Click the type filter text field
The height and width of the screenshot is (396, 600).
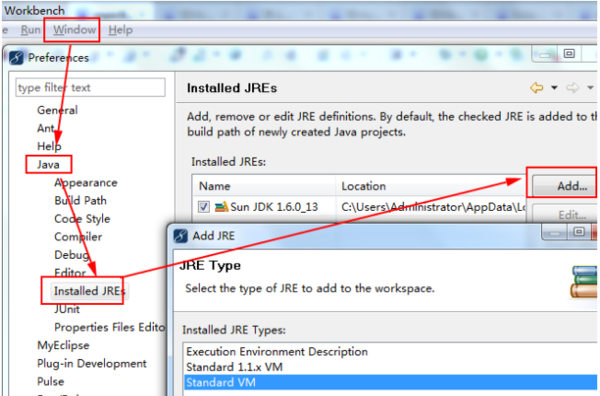tap(90, 88)
